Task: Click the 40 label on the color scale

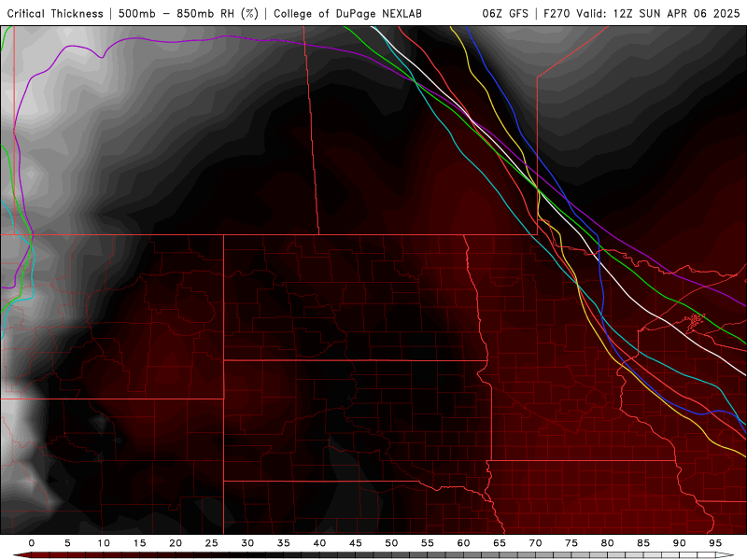Action: click(319, 543)
